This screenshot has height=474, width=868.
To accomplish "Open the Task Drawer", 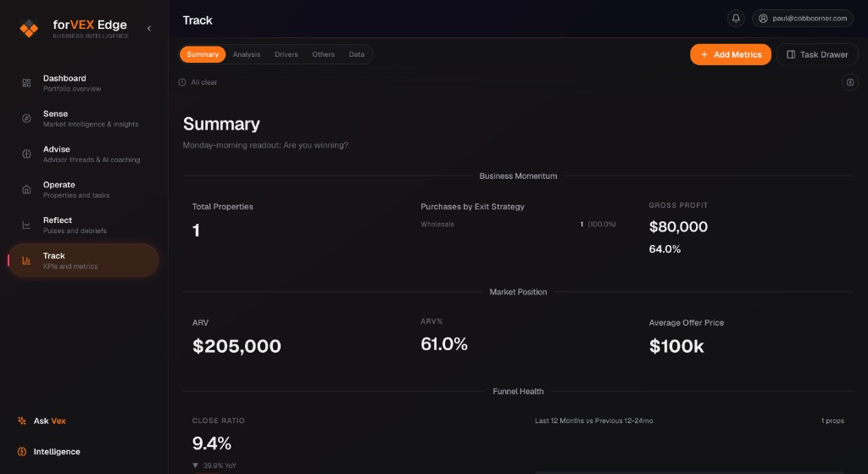I will [x=817, y=54].
